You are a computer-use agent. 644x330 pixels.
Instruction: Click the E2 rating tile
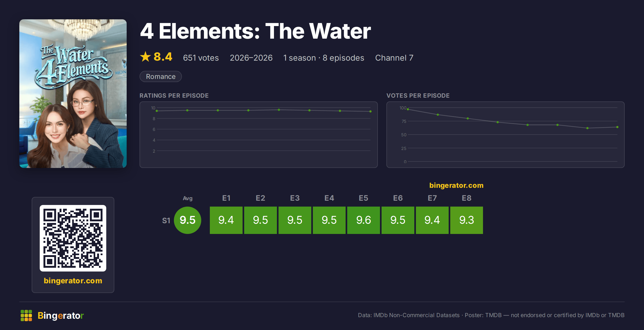click(261, 220)
